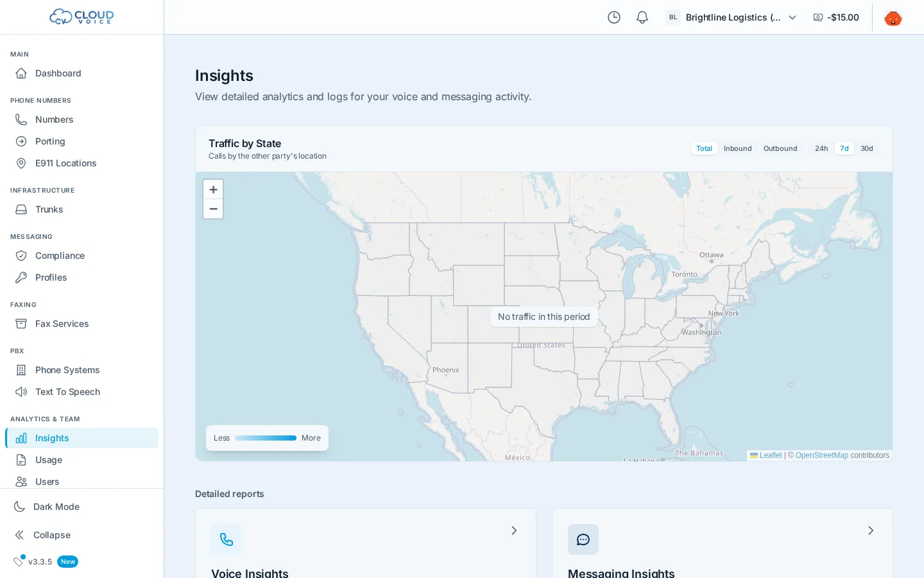Open messaging Profiles
The image size is (924, 578).
[x=81, y=277]
